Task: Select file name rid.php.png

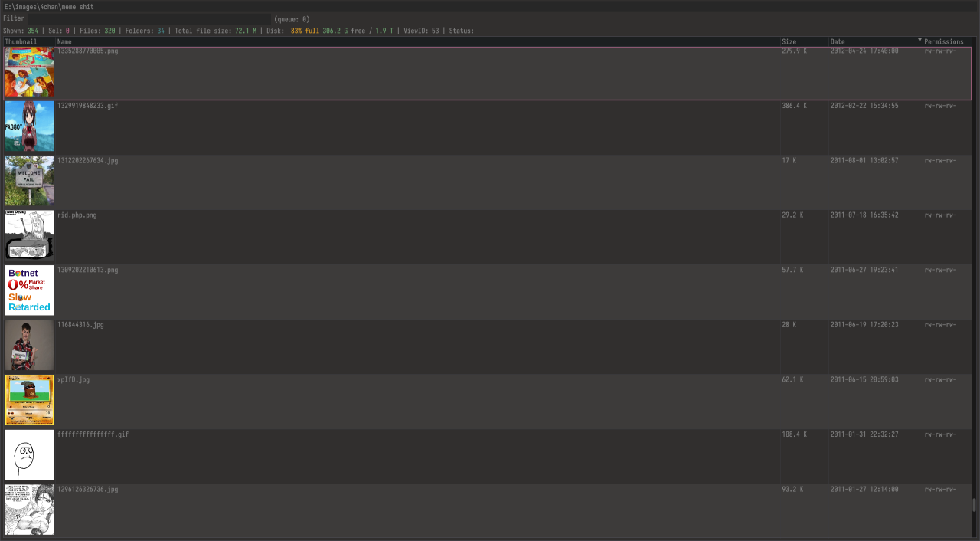Action: point(77,215)
